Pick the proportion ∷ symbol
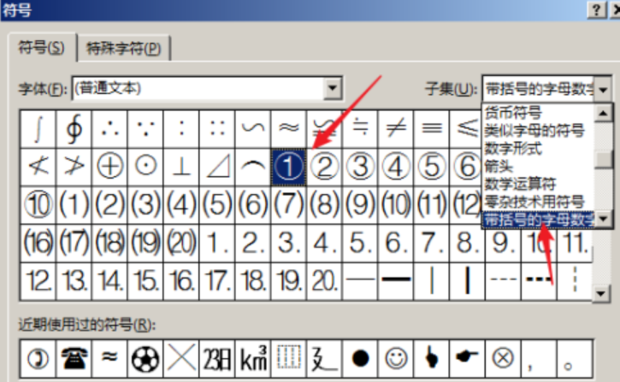The width and height of the screenshot is (620, 382). click(217, 129)
